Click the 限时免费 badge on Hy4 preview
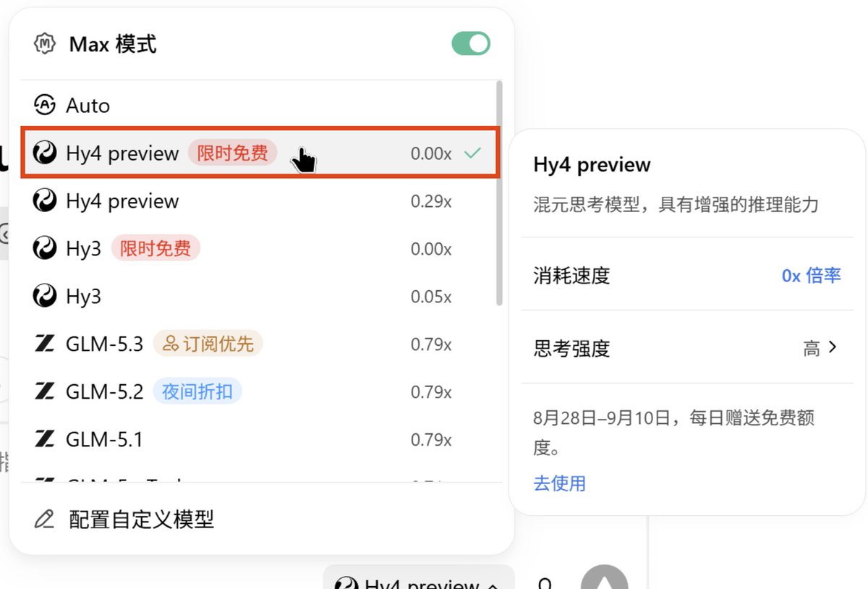The width and height of the screenshot is (868, 589). point(232,153)
